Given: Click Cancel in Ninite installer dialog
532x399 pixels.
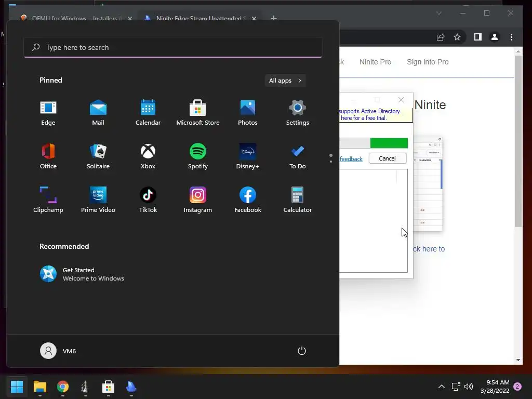Looking at the screenshot, I should 388,158.
